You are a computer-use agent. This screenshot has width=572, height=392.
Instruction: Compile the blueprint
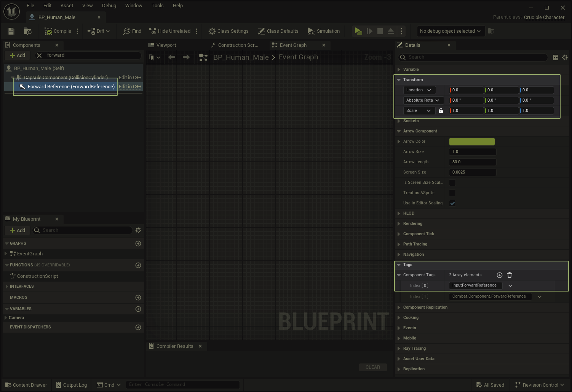tap(58, 31)
